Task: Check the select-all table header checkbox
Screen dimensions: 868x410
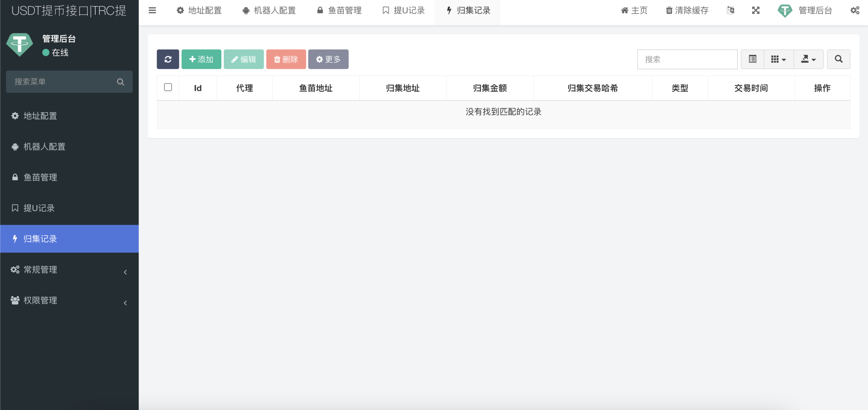Action: click(168, 87)
